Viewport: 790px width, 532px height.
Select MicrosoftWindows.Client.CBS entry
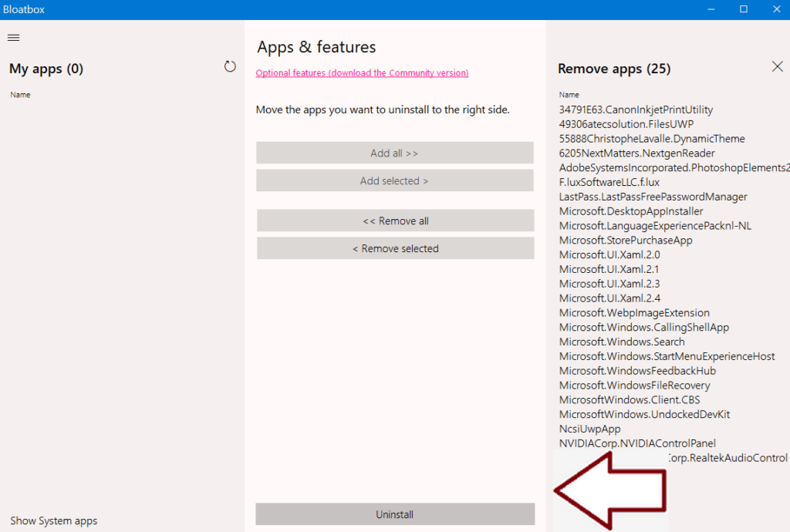630,400
